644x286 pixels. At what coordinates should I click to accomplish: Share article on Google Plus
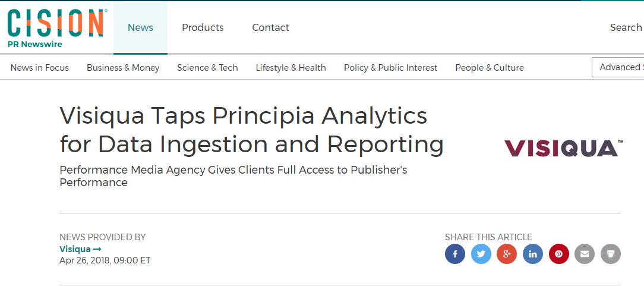(507, 254)
